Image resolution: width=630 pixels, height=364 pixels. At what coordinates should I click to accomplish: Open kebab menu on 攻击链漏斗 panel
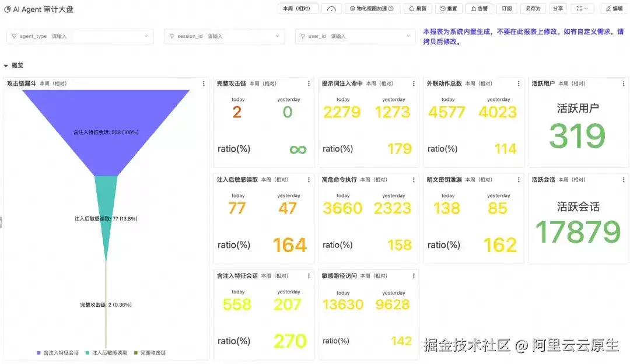(204, 83)
